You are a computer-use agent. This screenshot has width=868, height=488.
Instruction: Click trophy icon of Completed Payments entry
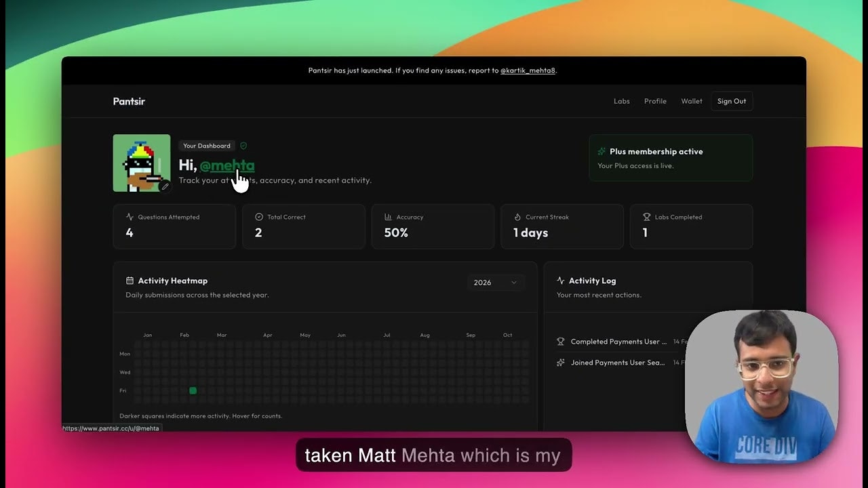pyautogui.click(x=561, y=342)
